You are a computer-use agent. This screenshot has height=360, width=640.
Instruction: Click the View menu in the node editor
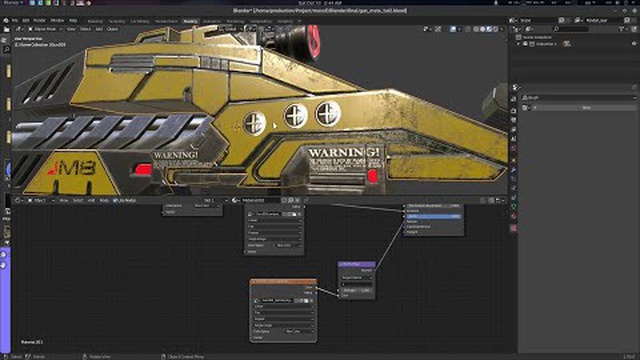pos(64,200)
